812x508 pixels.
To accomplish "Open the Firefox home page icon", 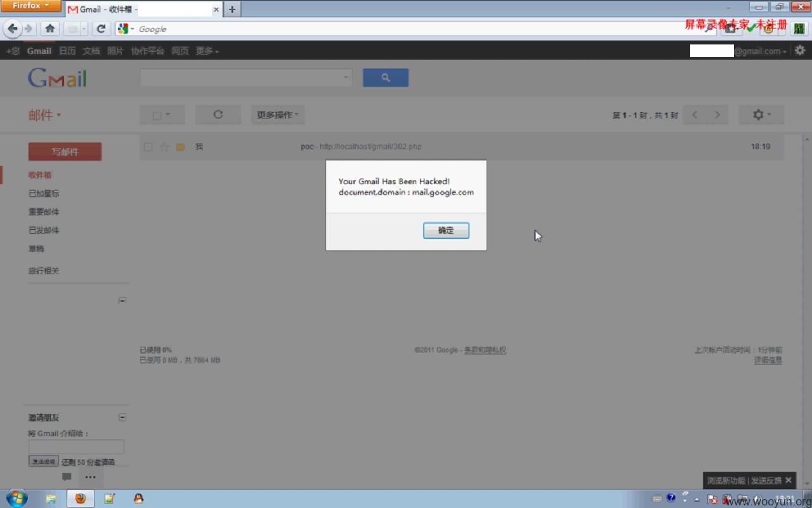I will (x=50, y=29).
